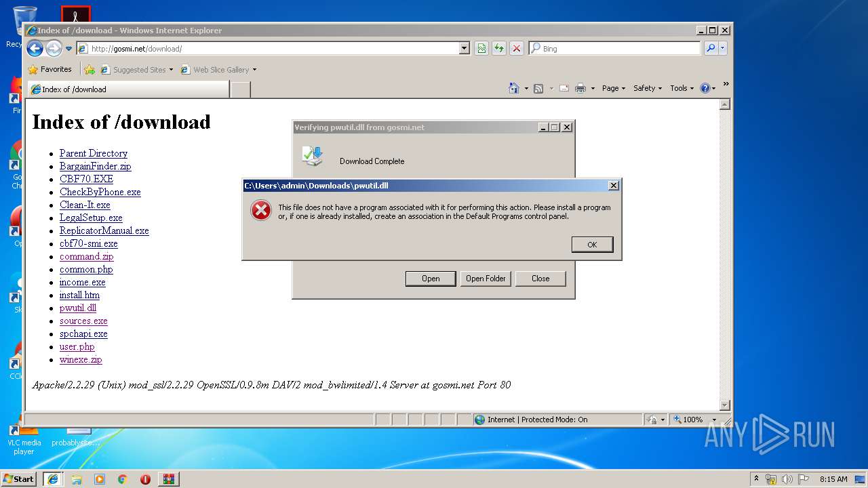Viewport: 868px width, 488px height.
Task: Open Windows Explorer folder on taskbar
Action: [77, 479]
